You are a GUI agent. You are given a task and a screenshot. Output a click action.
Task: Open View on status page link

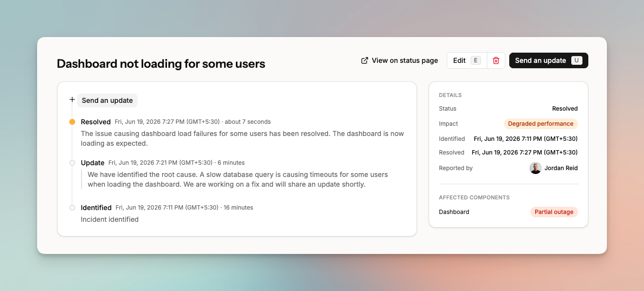coord(399,60)
